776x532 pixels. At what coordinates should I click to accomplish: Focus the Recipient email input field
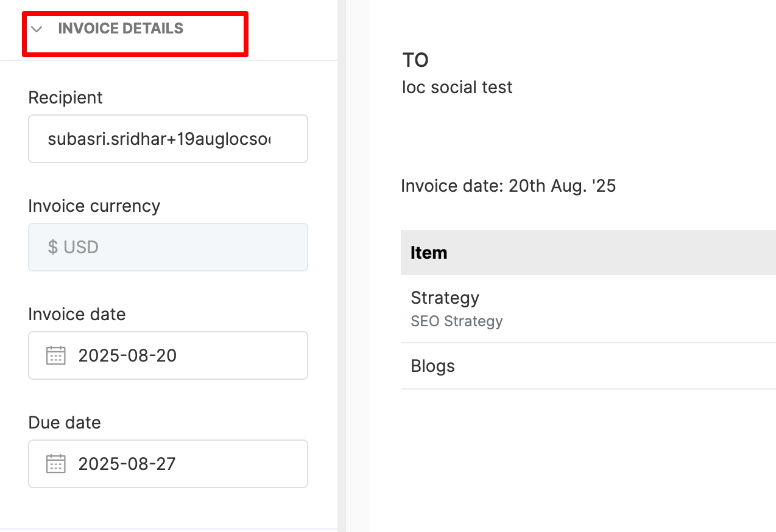[x=168, y=139]
